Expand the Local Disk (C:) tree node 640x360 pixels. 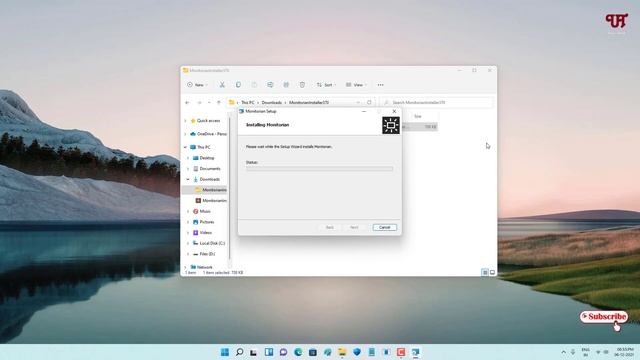click(x=188, y=243)
